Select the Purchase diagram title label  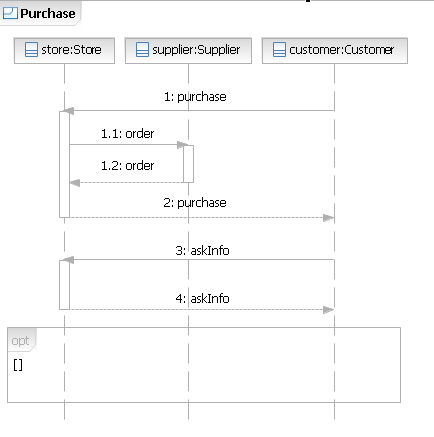[x=48, y=14]
